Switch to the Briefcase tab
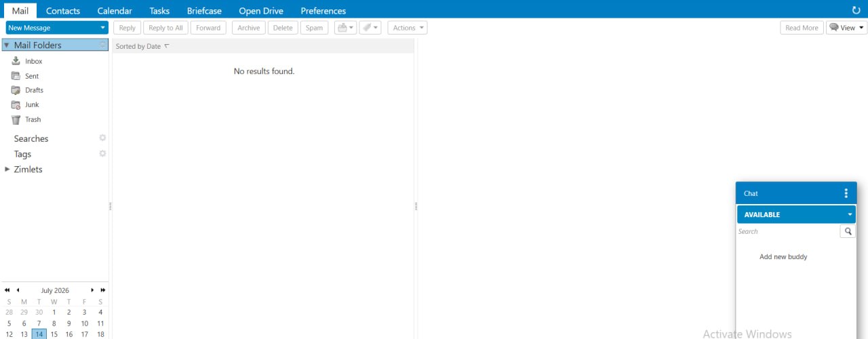868x339 pixels. (204, 11)
